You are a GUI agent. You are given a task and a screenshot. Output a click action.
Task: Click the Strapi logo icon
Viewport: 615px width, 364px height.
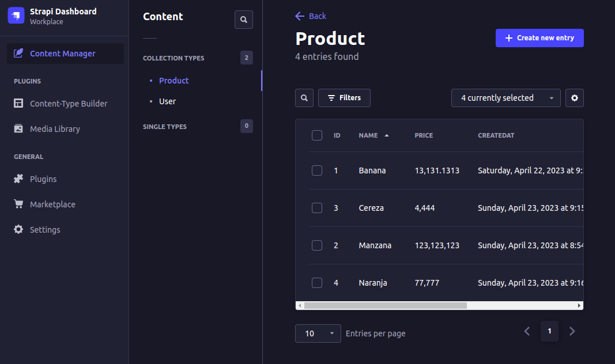click(x=16, y=16)
